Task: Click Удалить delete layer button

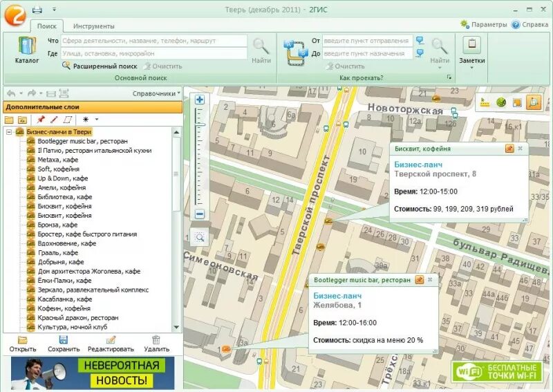Action: [x=156, y=344]
